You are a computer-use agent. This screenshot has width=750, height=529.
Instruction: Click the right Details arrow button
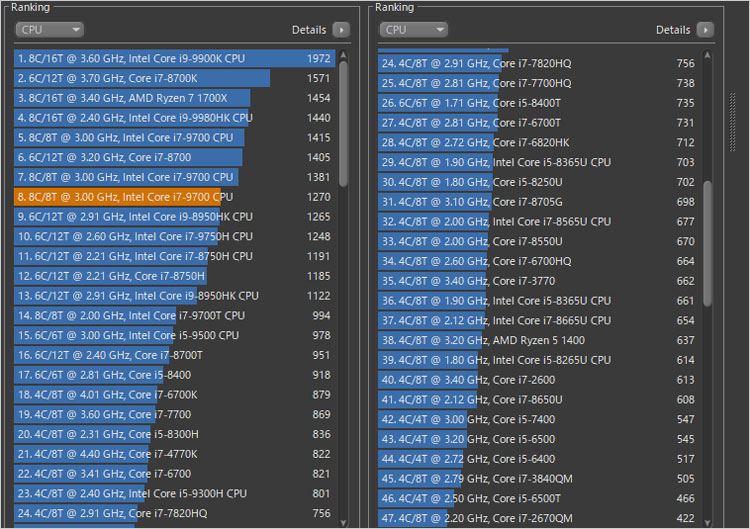pyautogui.click(x=706, y=30)
